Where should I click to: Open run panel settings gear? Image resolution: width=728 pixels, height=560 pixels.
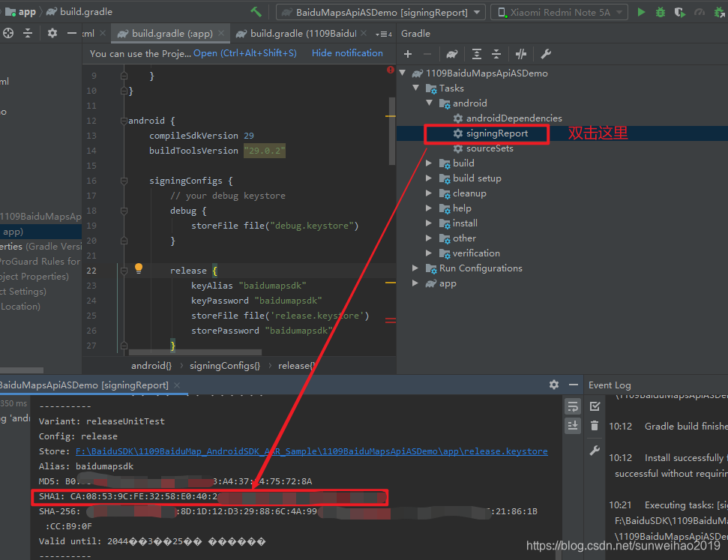554,385
